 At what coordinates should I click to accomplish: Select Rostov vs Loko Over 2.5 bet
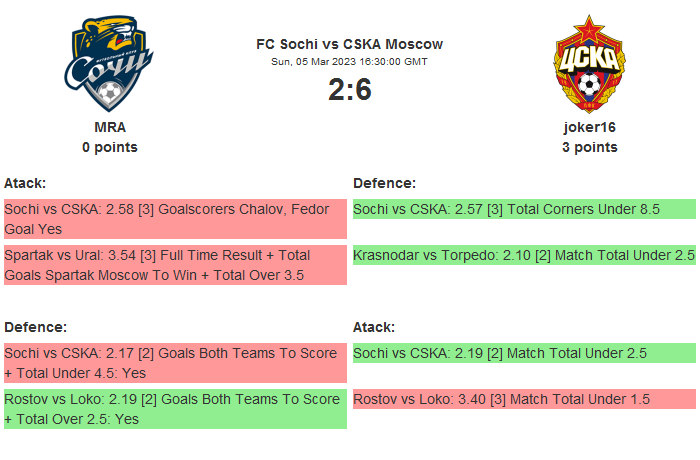(x=175, y=409)
